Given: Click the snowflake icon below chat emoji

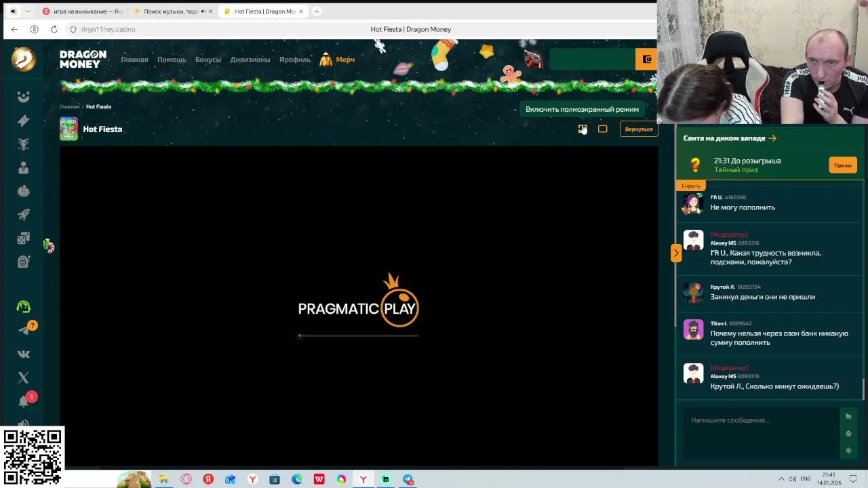Looking at the screenshot, I should 848,451.
